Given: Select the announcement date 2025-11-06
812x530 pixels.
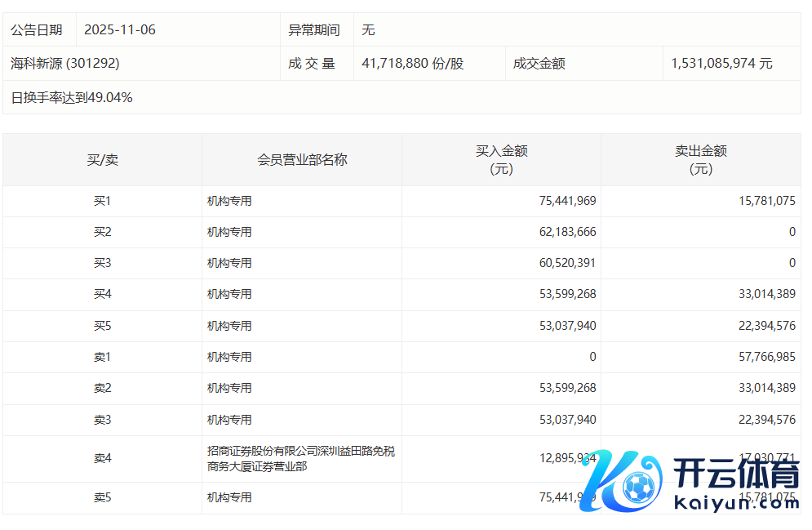Looking at the screenshot, I should pyautogui.click(x=120, y=30).
